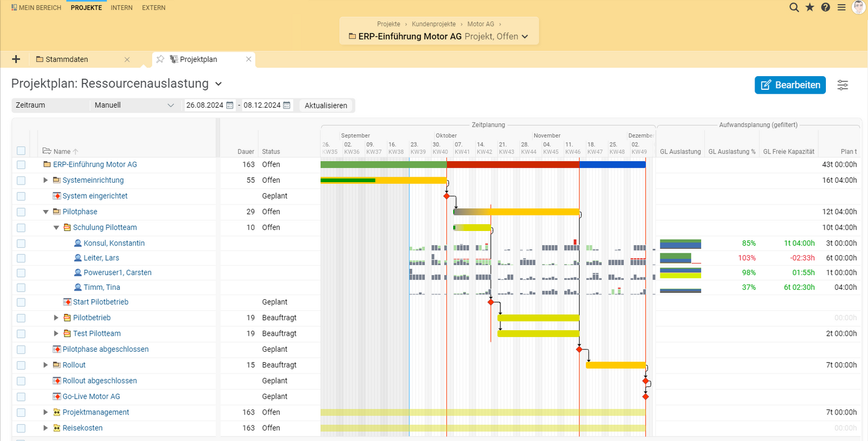Add new tab with plus icon
The height and width of the screenshot is (441, 868).
pos(16,59)
